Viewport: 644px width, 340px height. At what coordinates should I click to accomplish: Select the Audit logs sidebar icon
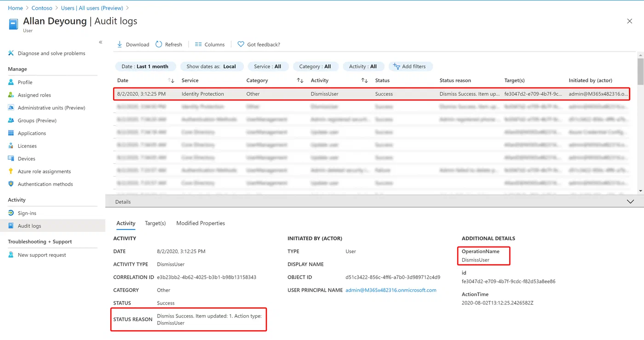click(x=11, y=226)
